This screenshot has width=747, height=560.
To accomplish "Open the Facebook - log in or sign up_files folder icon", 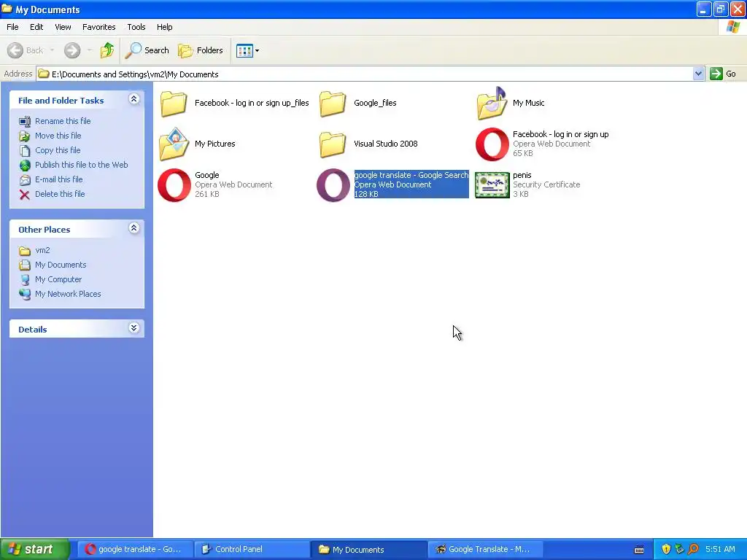I will tap(174, 104).
